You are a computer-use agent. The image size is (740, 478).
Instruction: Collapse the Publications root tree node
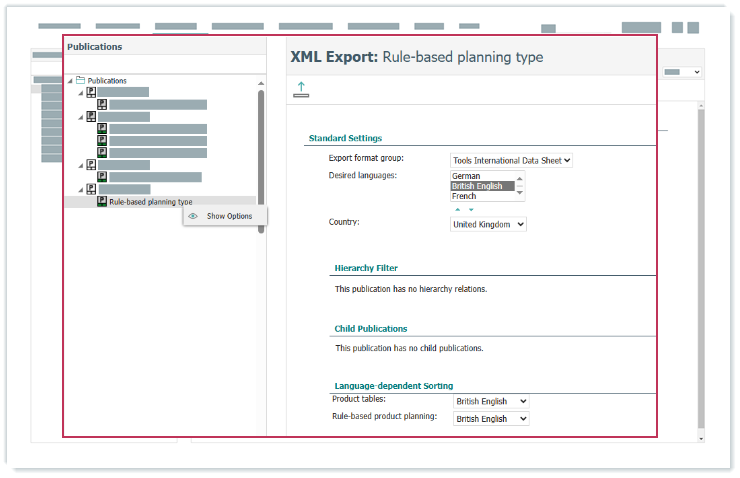coord(70,81)
